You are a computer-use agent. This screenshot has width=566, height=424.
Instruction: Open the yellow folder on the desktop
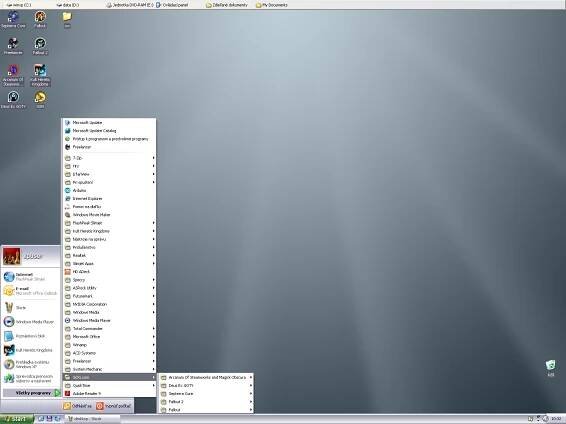pyautogui.click(x=67, y=19)
